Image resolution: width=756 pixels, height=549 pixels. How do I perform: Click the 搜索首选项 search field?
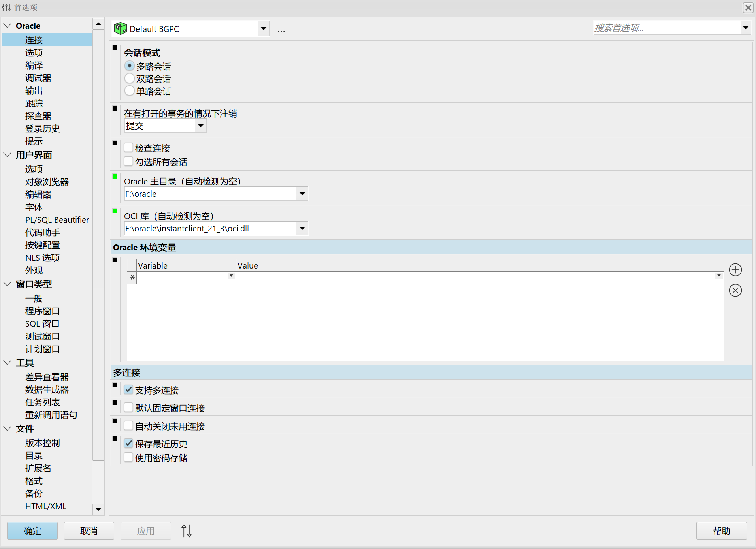(x=667, y=28)
